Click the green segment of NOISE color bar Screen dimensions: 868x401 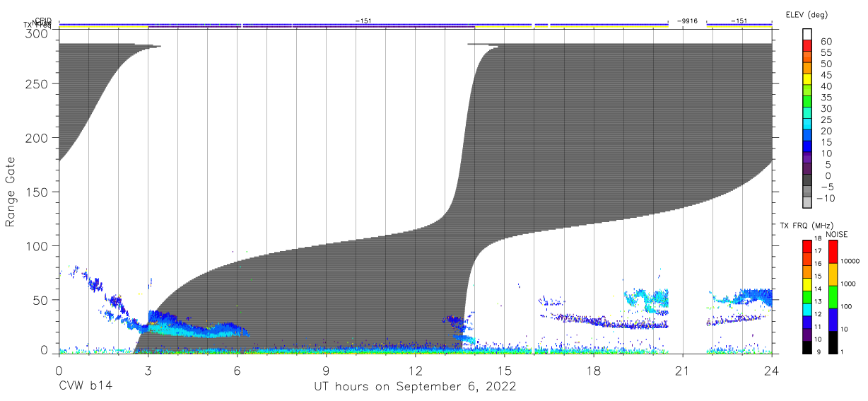[833, 297]
